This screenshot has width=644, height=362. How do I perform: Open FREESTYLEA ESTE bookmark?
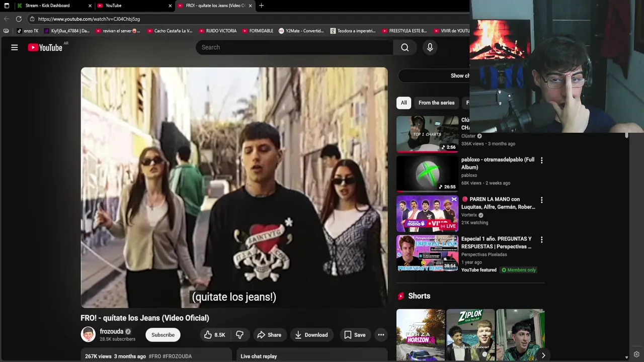405,31
